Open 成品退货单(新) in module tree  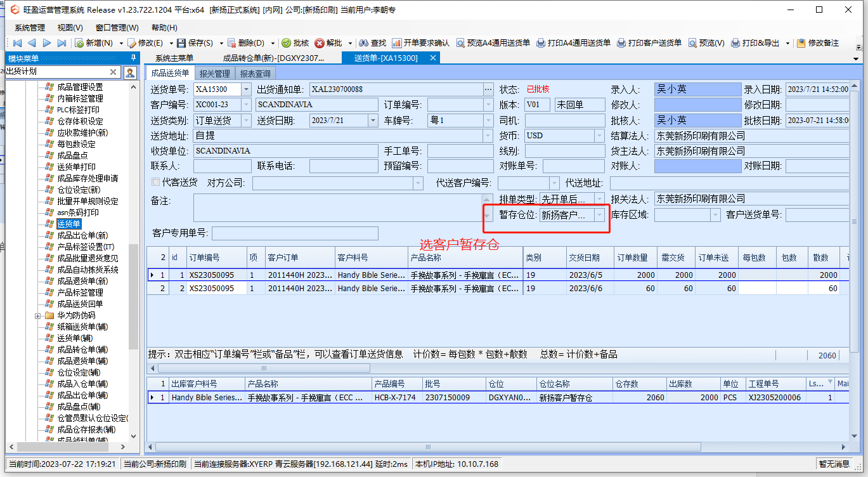[x=82, y=281]
